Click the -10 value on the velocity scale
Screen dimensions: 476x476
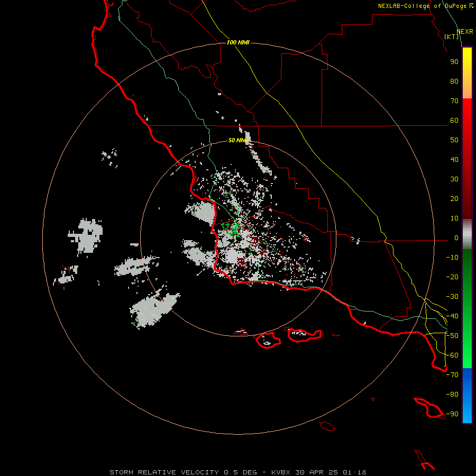pyautogui.click(x=452, y=258)
